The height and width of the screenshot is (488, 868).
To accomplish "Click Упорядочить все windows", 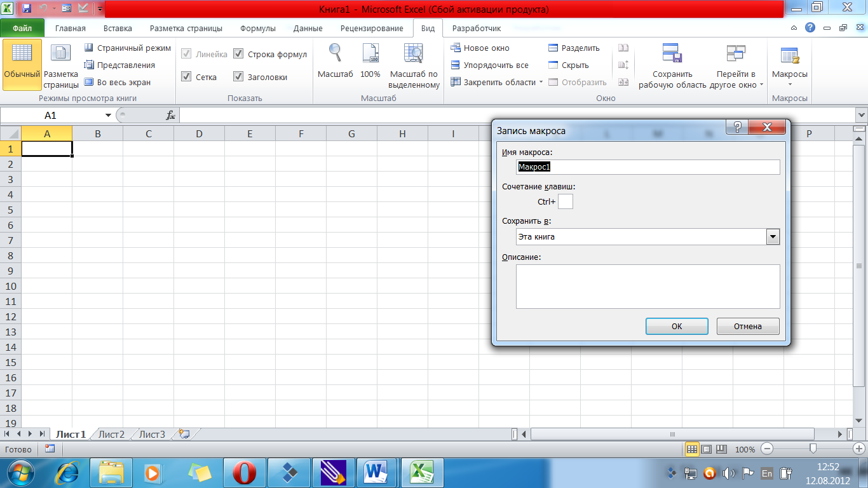I will click(489, 65).
